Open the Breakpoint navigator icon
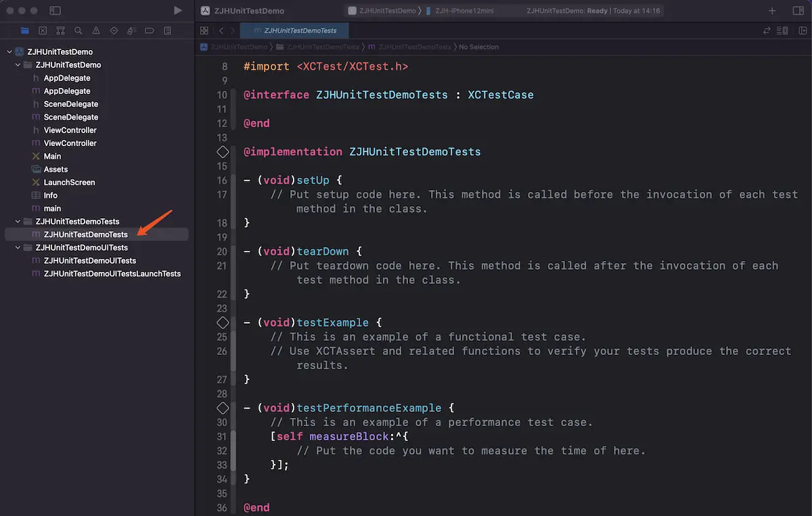The width and height of the screenshot is (812, 516). pos(150,30)
